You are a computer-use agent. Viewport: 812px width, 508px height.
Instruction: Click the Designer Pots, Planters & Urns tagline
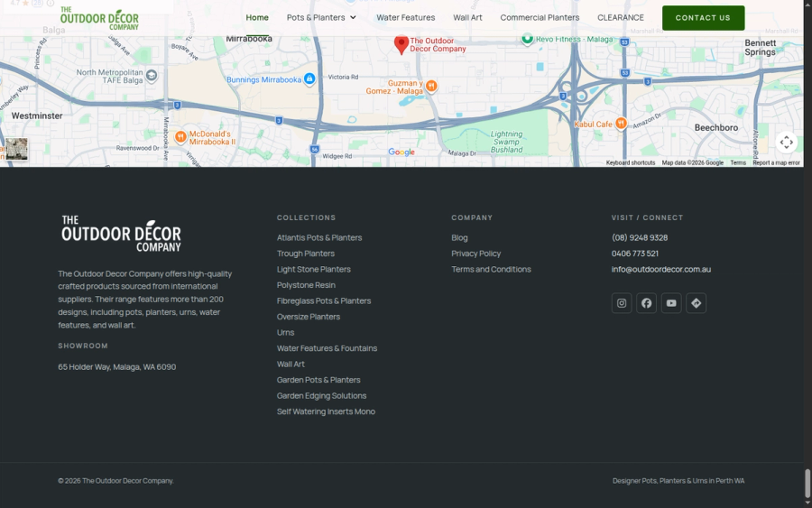[x=678, y=481]
